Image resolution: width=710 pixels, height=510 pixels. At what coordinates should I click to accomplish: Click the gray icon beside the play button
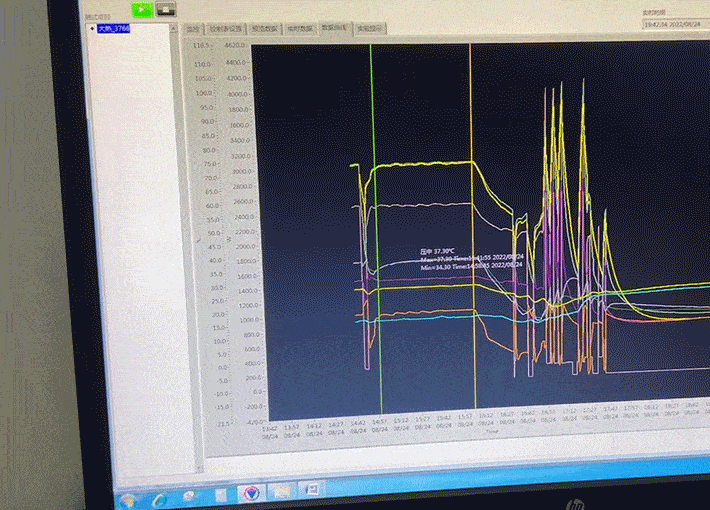tap(166, 9)
